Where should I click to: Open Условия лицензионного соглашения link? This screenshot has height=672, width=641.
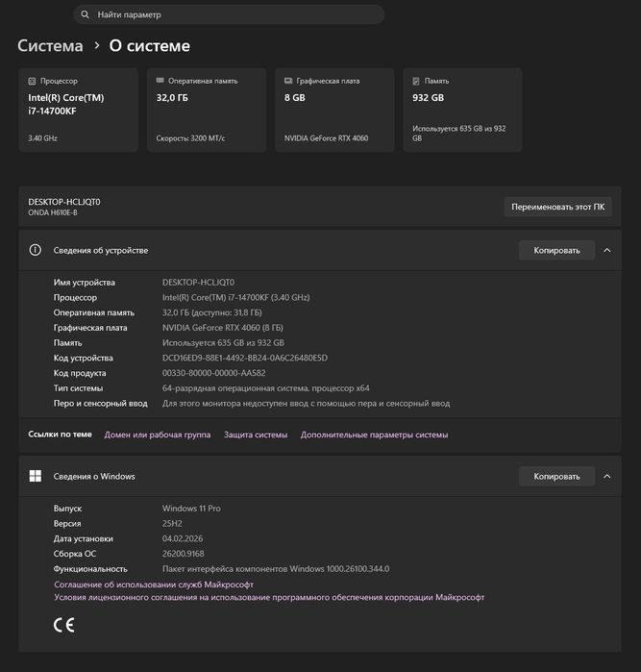269,597
